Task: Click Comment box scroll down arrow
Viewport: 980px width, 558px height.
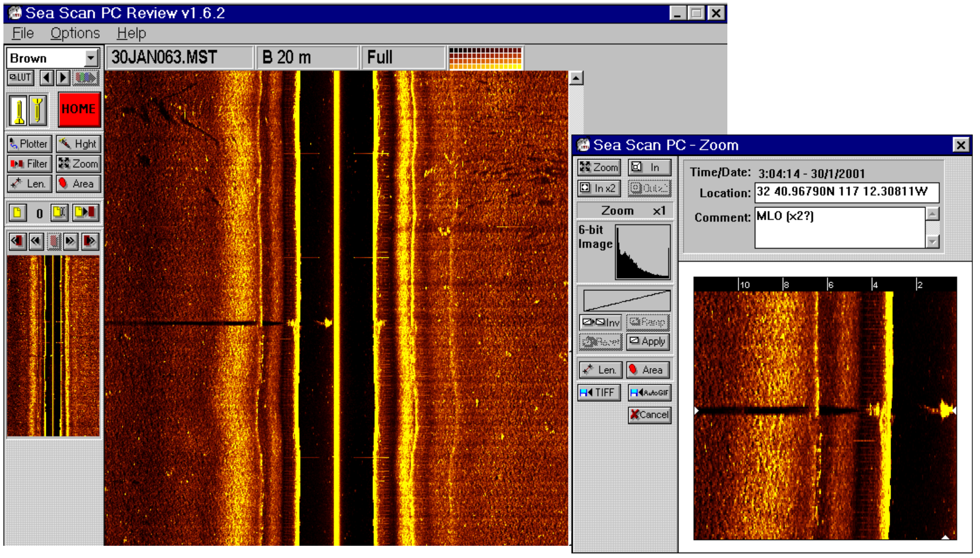Action: pyautogui.click(x=933, y=242)
